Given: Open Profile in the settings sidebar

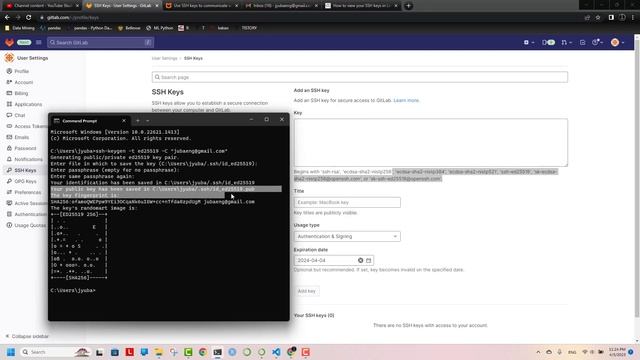Looking at the screenshot, I should click(22, 71).
